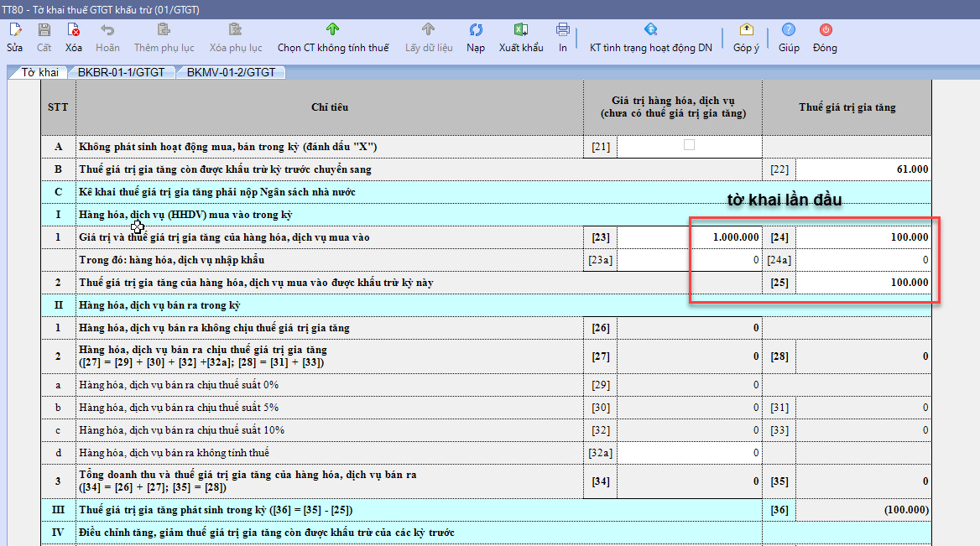The width and height of the screenshot is (980, 546).
Task: Select the [23a] import value field
Action: pyautogui.click(x=690, y=260)
